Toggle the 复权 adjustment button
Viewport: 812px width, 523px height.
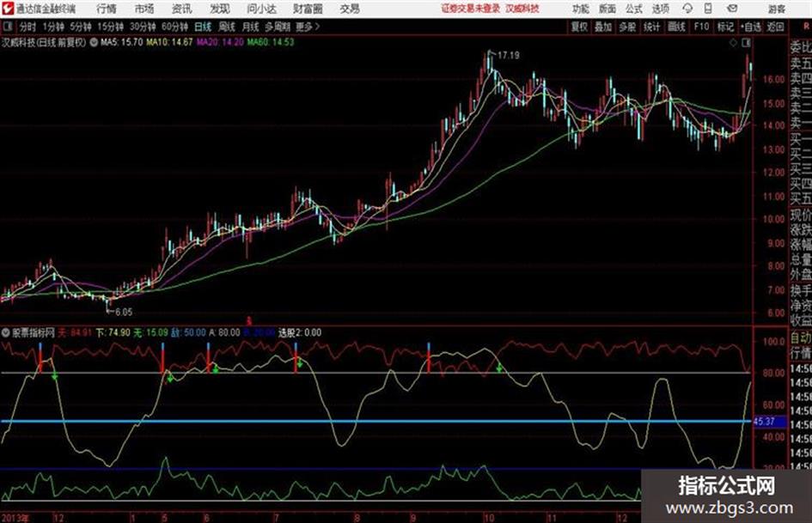point(579,27)
